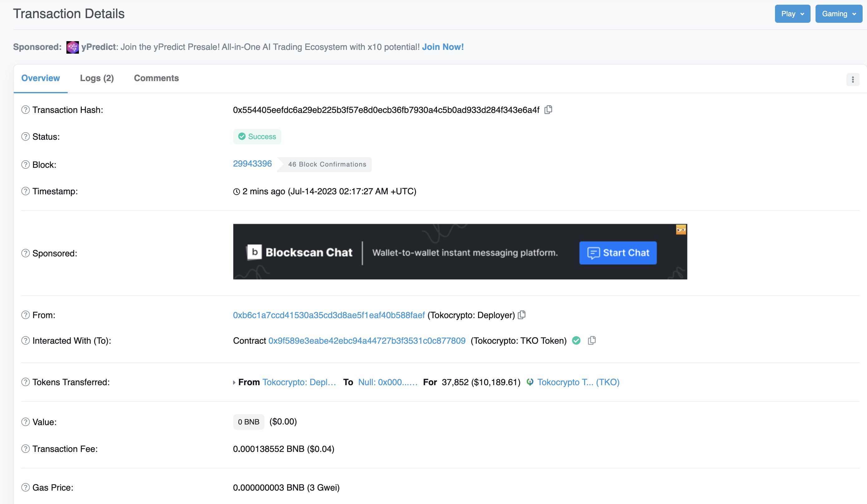Click help icon next to Interacted With (To)
The width and height of the screenshot is (867, 504).
(26, 341)
